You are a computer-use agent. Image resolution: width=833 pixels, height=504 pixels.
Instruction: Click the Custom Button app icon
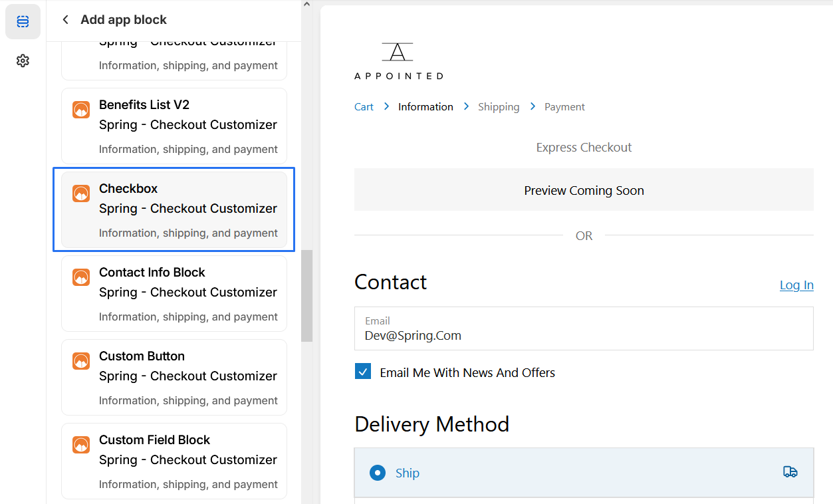(80, 361)
